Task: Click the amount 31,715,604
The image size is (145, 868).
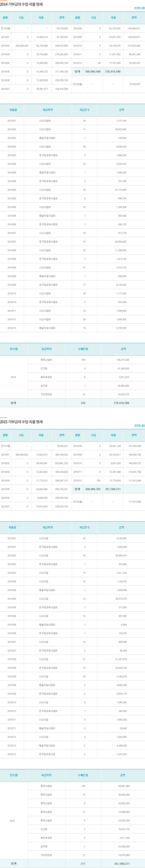Action: (121, 190)
